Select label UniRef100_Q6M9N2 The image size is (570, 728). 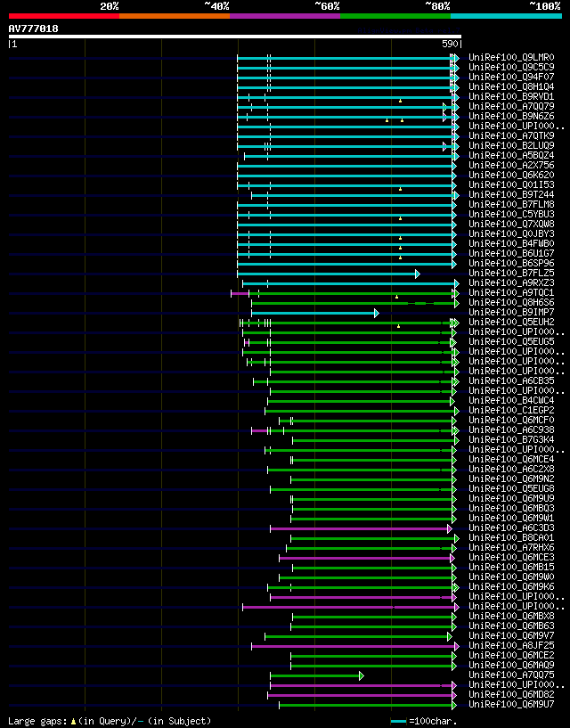511,479
